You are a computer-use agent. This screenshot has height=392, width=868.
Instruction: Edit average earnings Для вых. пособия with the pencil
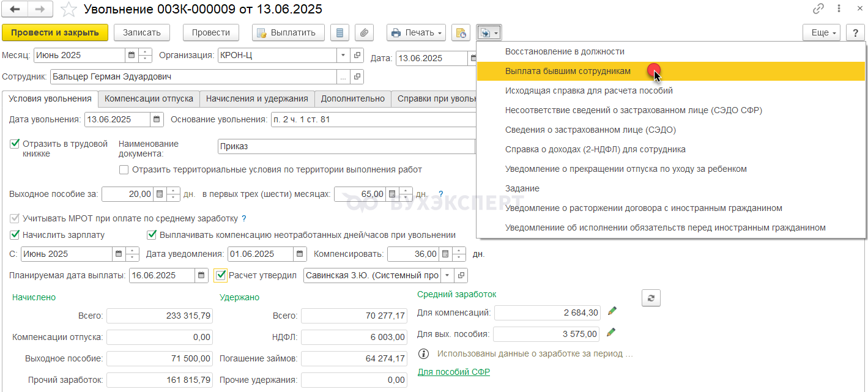click(x=612, y=333)
